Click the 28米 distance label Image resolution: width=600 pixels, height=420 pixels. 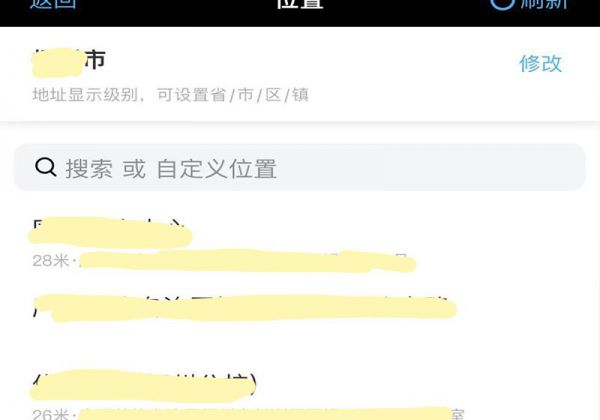(x=51, y=261)
